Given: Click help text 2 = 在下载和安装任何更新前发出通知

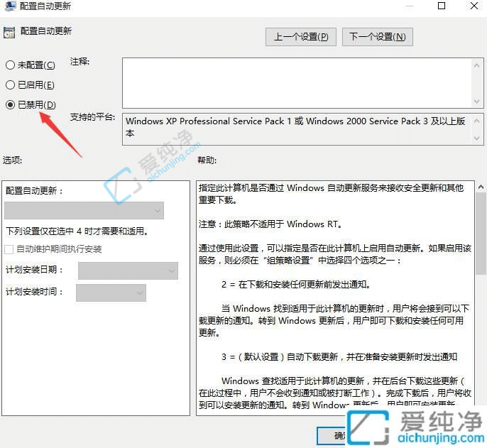Looking at the screenshot, I should [x=295, y=284].
